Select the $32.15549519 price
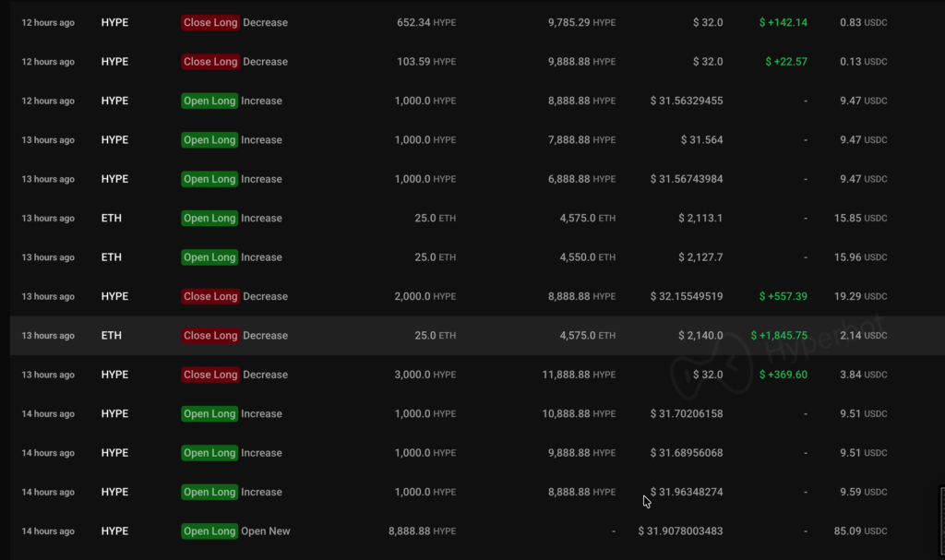The image size is (945, 560). 687,296
